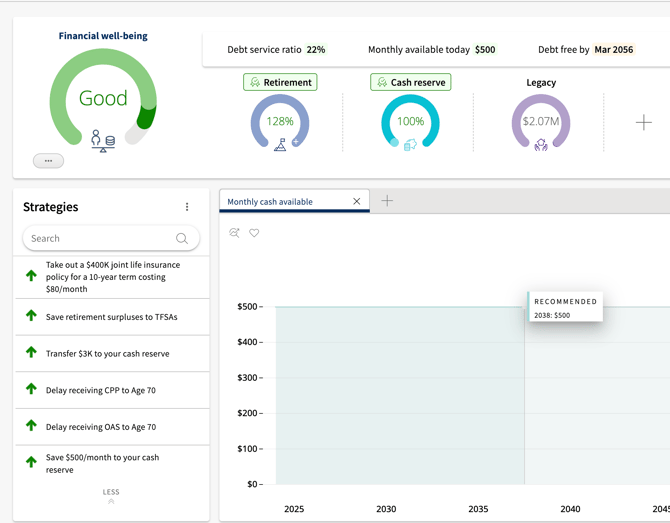Click the search magnifier icon in Strategies

[182, 238]
